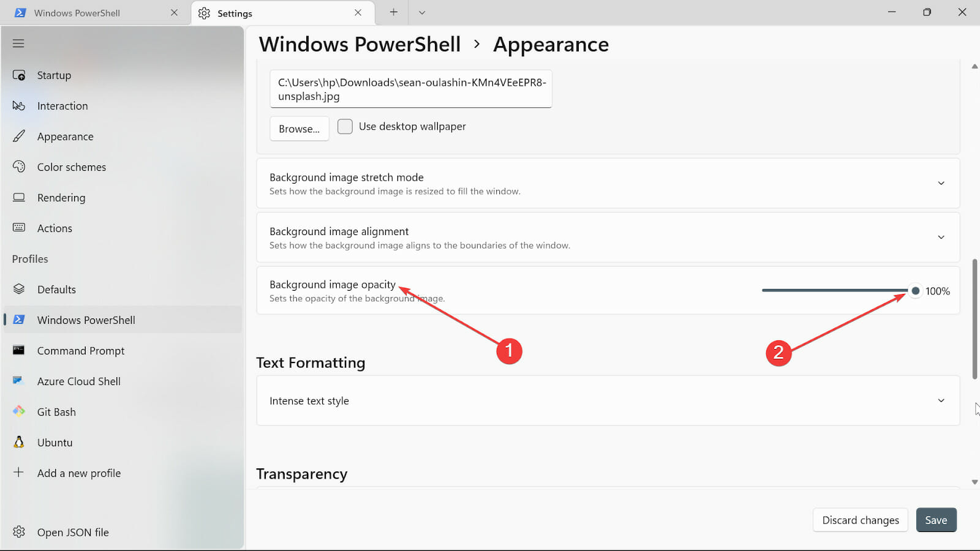
Task: Open Interaction settings page
Action: click(123, 106)
